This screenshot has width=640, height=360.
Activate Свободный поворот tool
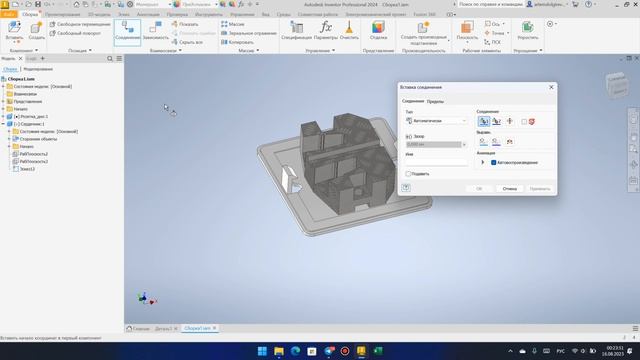coord(75,33)
